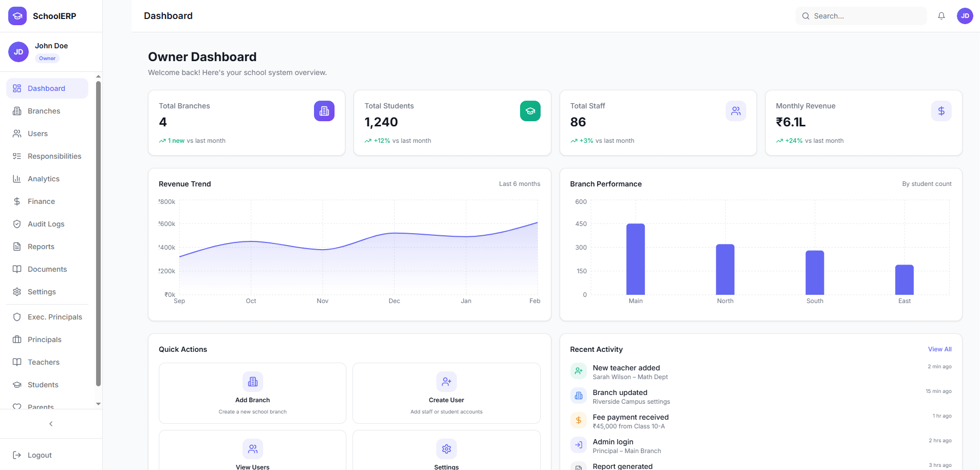Open the Principals menu item
This screenshot has width=980, height=470.
47,340
